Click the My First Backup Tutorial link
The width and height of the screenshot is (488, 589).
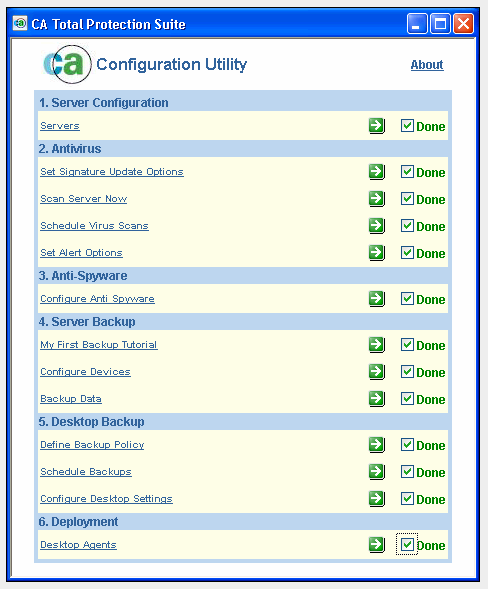(x=99, y=345)
